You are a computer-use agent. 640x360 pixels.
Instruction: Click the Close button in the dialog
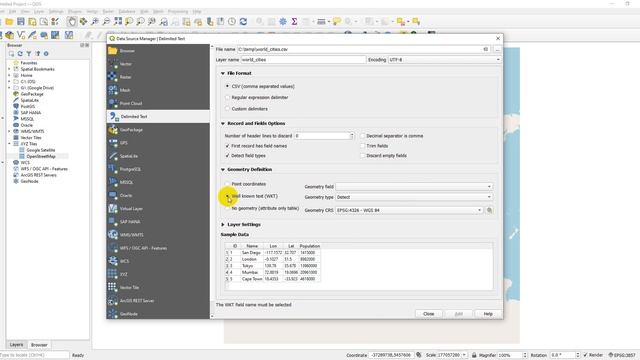[x=429, y=314]
